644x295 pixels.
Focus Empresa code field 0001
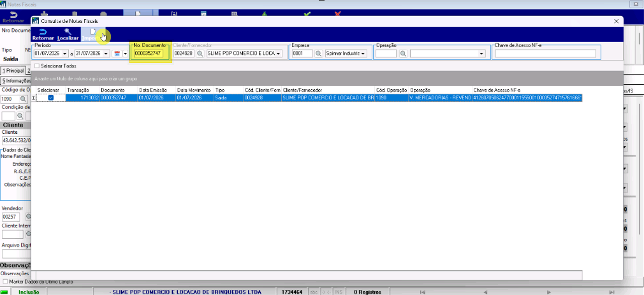[x=302, y=54]
